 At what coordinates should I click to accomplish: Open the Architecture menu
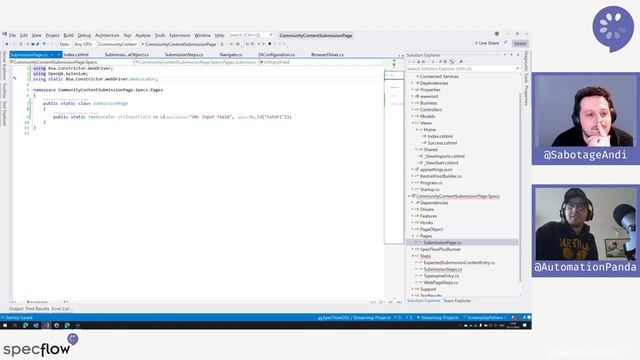point(107,36)
